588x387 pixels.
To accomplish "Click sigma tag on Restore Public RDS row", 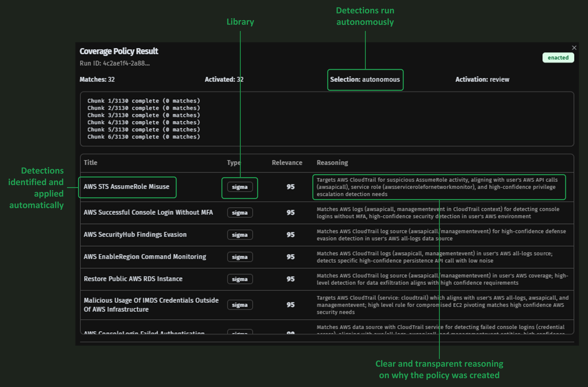I will (240, 279).
